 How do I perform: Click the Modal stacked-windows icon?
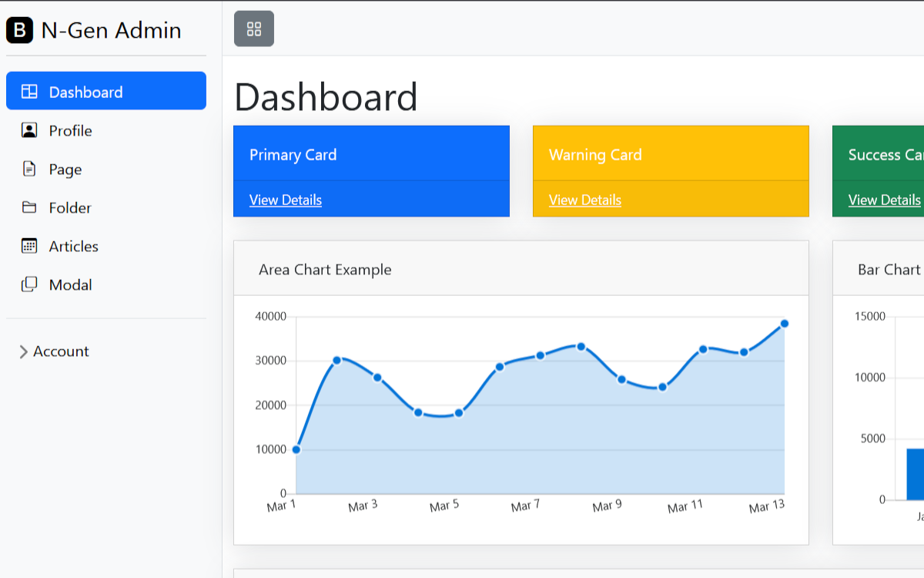29,284
